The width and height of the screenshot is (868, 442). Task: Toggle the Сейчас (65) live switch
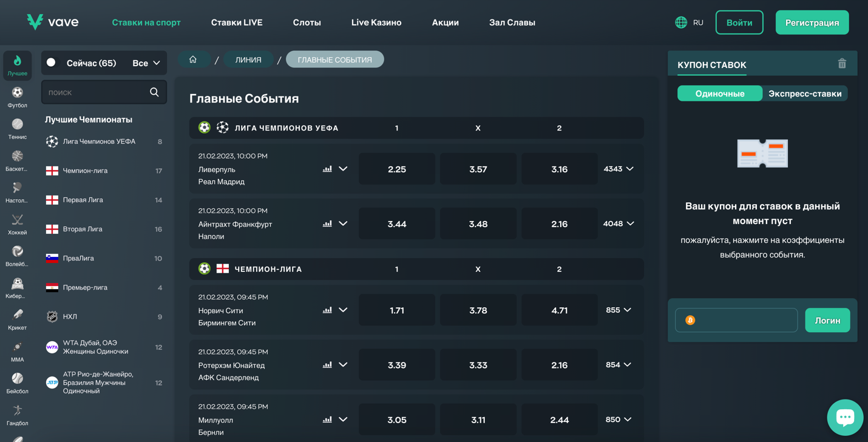(x=52, y=63)
